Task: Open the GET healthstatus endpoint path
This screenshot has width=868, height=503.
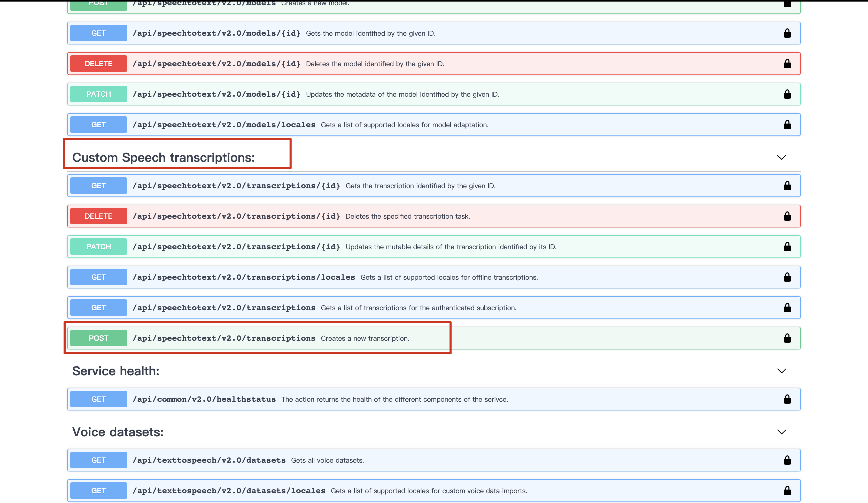Action: pyautogui.click(x=204, y=399)
